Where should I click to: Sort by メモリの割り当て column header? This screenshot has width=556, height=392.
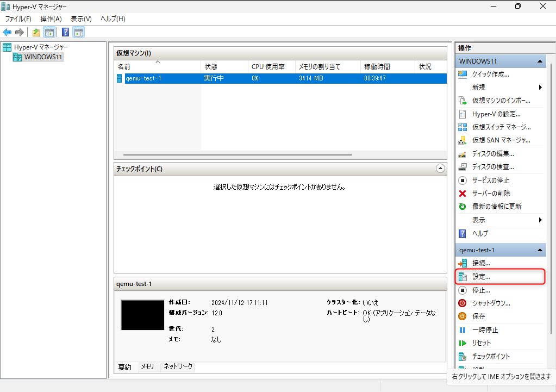328,66
